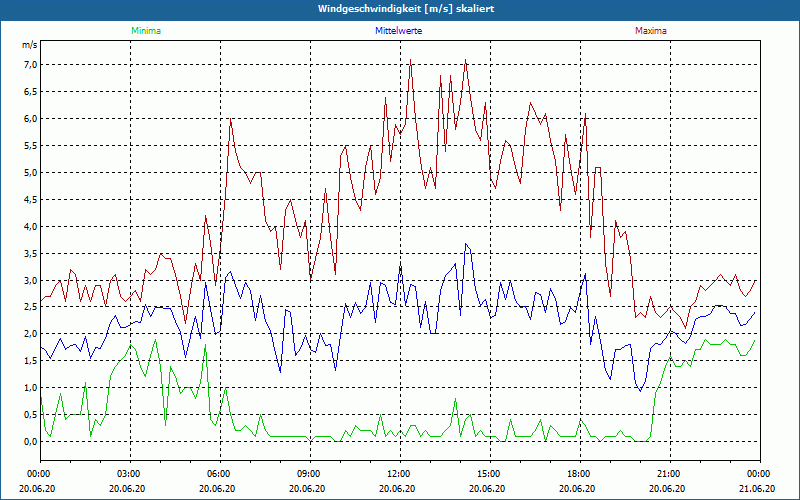Click the x-axis time label '06:00'
The height and width of the screenshot is (500, 800).
pos(220,474)
